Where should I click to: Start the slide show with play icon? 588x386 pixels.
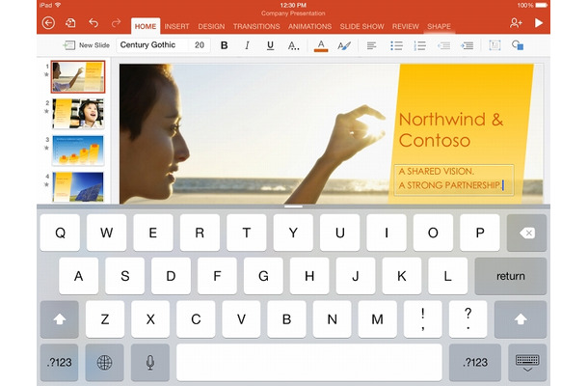pyautogui.click(x=539, y=23)
